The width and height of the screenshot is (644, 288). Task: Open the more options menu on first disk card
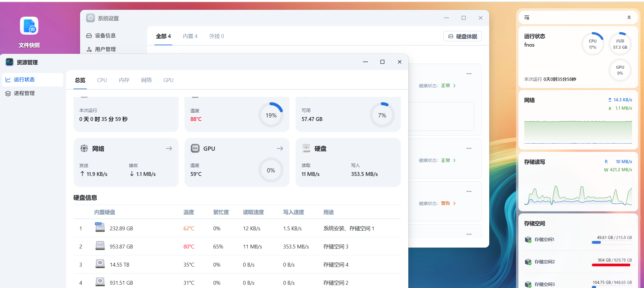point(469,74)
